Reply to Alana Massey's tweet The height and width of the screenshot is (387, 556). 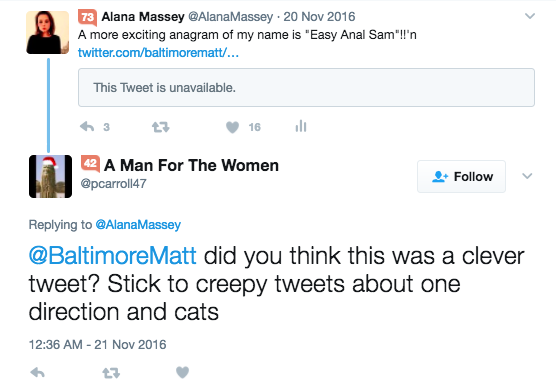pyautogui.click(x=87, y=127)
